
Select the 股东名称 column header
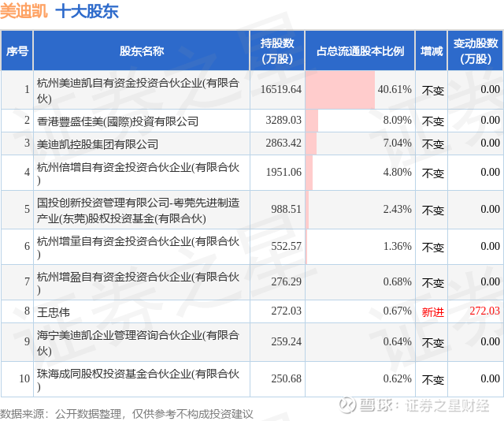click(x=142, y=51)
